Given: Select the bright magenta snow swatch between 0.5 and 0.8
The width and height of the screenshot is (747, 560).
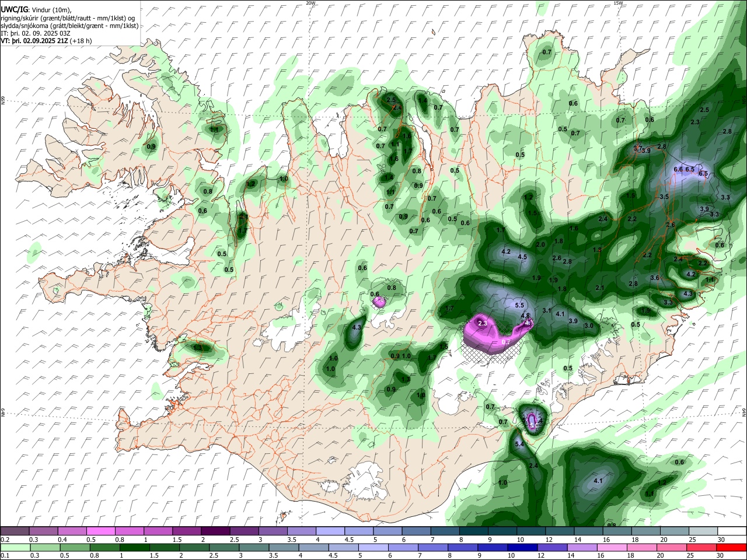Looking at the screenshot, I should [100, 531].
